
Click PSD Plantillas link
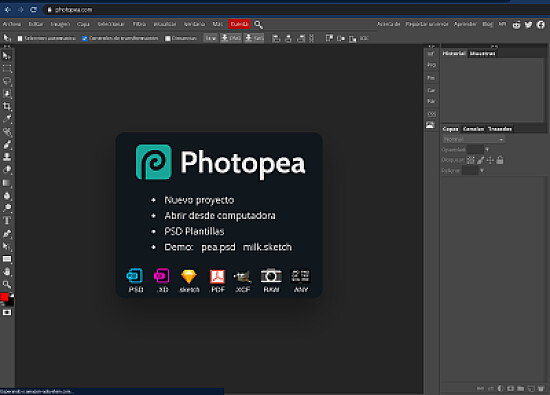(x=194, y=231)
